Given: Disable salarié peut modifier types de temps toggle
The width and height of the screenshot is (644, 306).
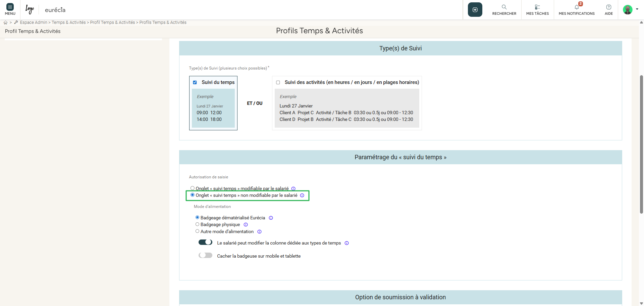Looking at the screenshot, I should tap(205, 242).
